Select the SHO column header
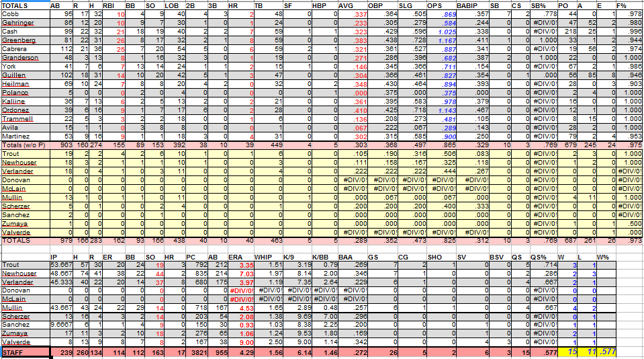 tap(441, 257)
